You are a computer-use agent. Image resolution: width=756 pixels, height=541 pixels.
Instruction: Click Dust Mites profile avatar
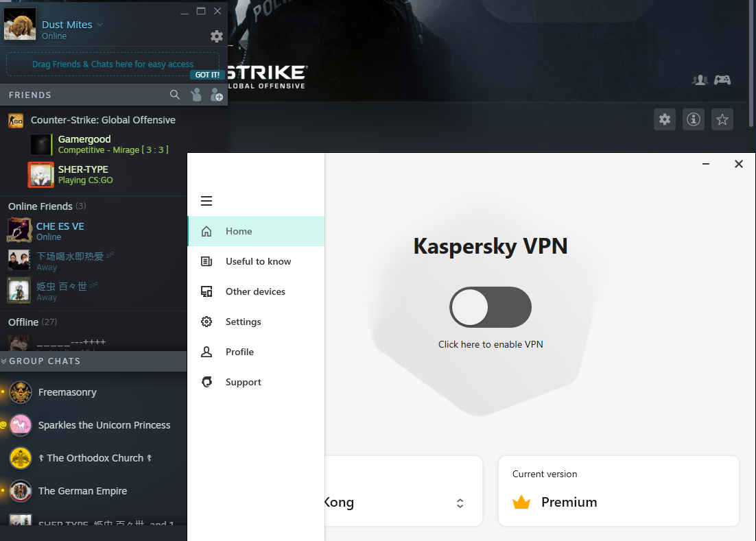pyautogui.click(x=20, y=23)
